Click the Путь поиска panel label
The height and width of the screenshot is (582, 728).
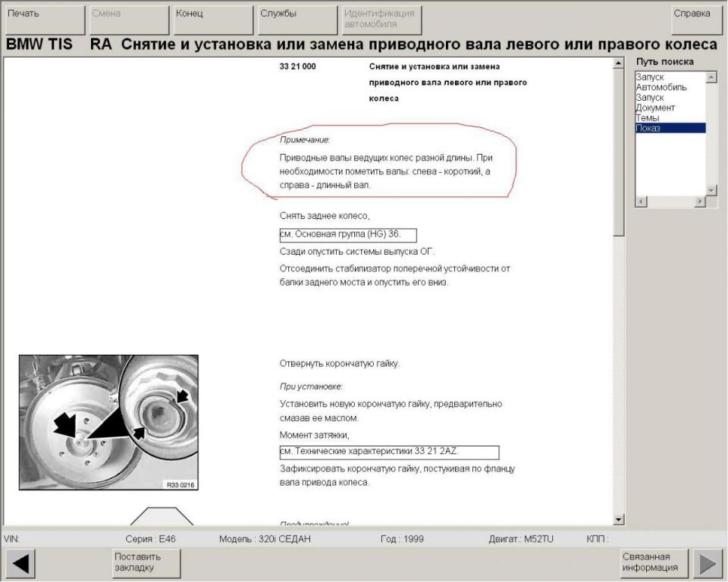click(665, 61)
